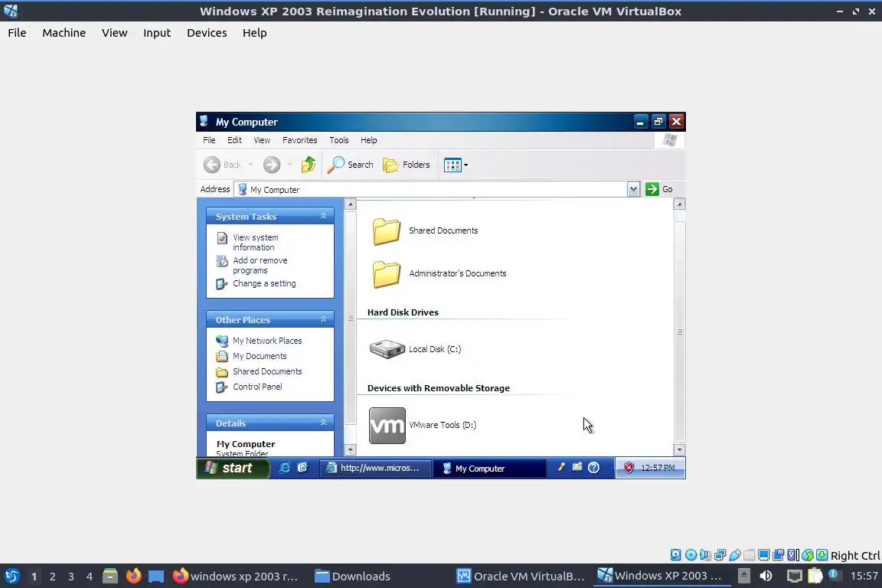882x588 pixels.
Task: Click the task pane scrollbar down arrow
Action: [x=351, y=449]
